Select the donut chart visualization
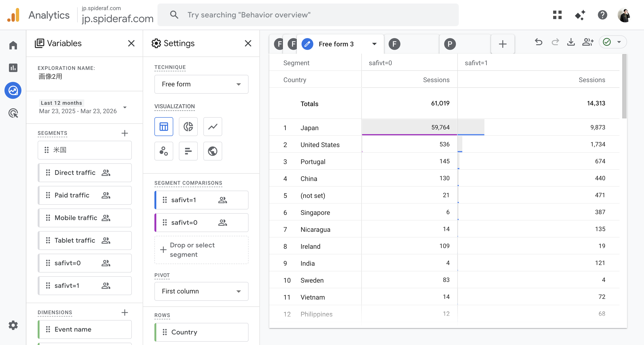644x345 pixels. 188,127
